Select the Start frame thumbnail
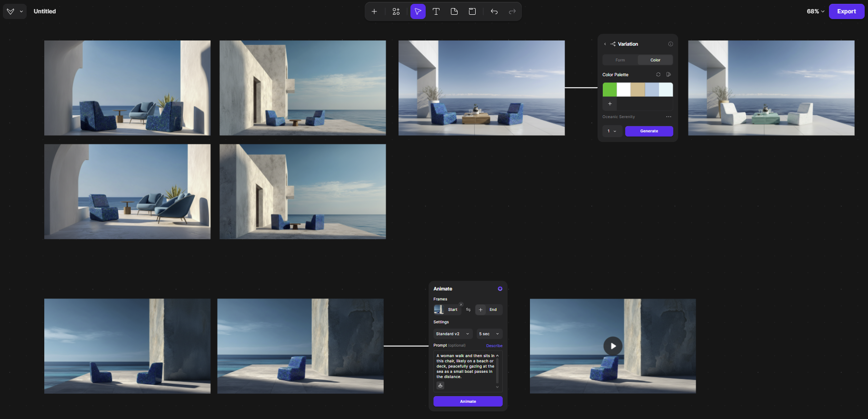The image size is (868, 419). click(439, 309)
